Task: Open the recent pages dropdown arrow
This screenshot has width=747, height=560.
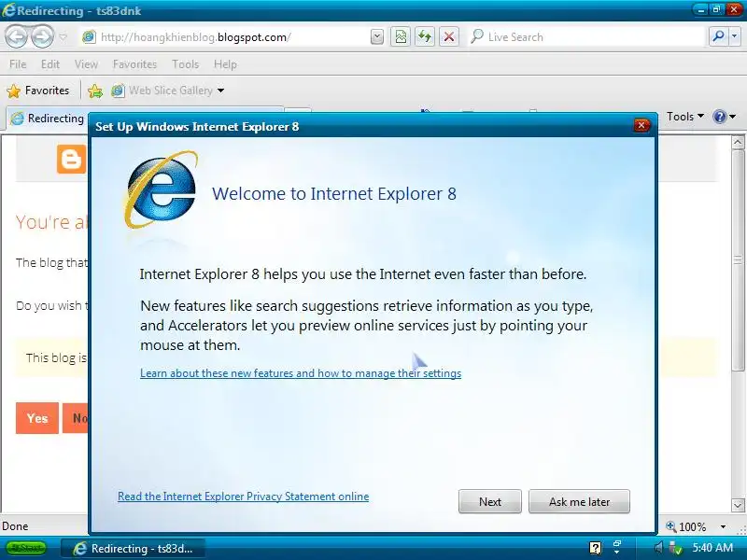Action: point(63,37)
